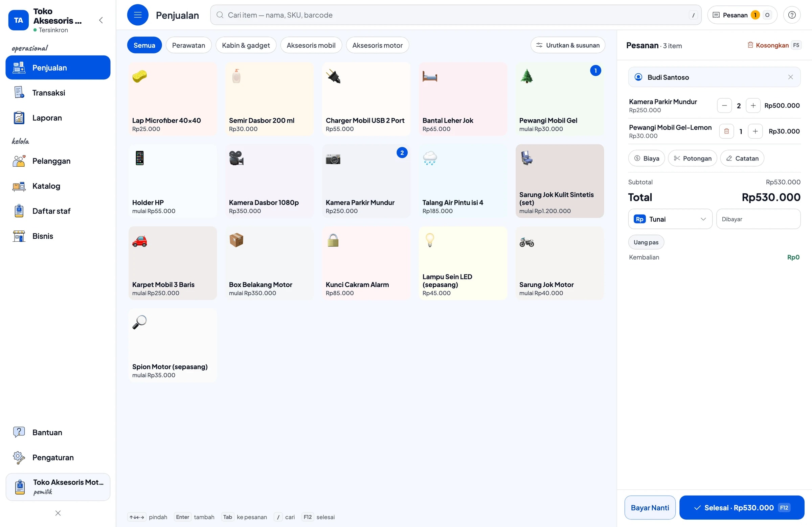The image size is (812, 527).
Task: Open Daftar staf page
Action: click(58, 211)
